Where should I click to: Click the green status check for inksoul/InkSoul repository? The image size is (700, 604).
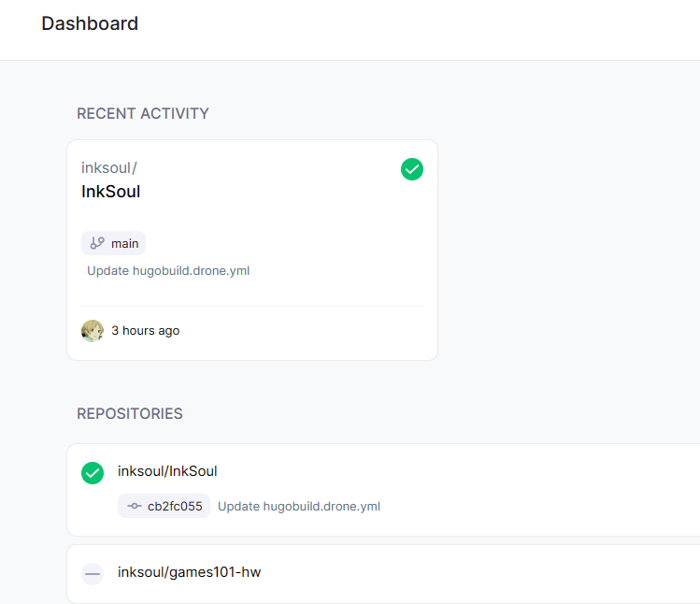[93, 472]
